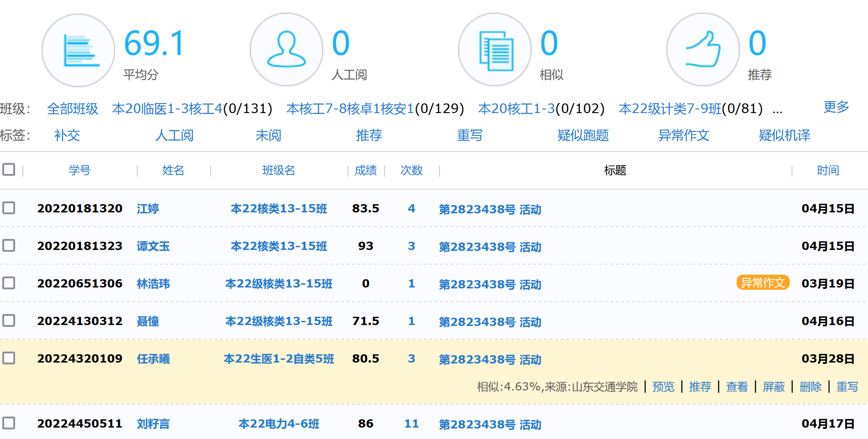868x439 pixels.
Task: Filter by the 全部班级 class tab
Action: pos(72,108)
